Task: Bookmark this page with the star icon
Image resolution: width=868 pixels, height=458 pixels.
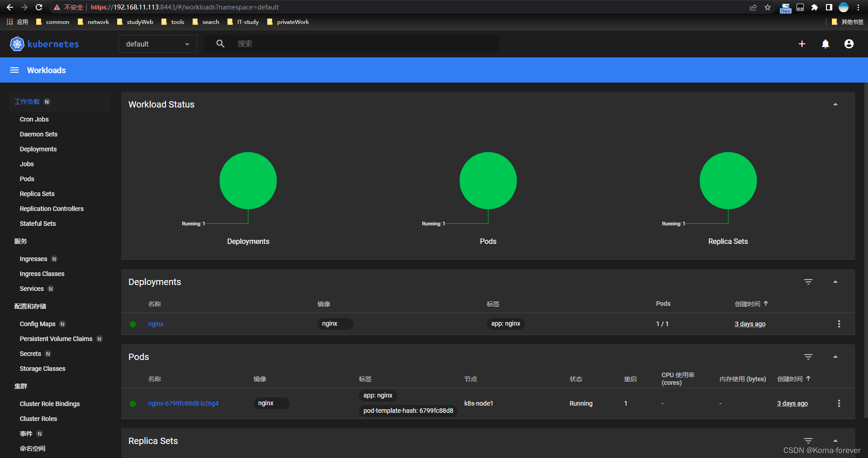Action: tap(768, 7)
